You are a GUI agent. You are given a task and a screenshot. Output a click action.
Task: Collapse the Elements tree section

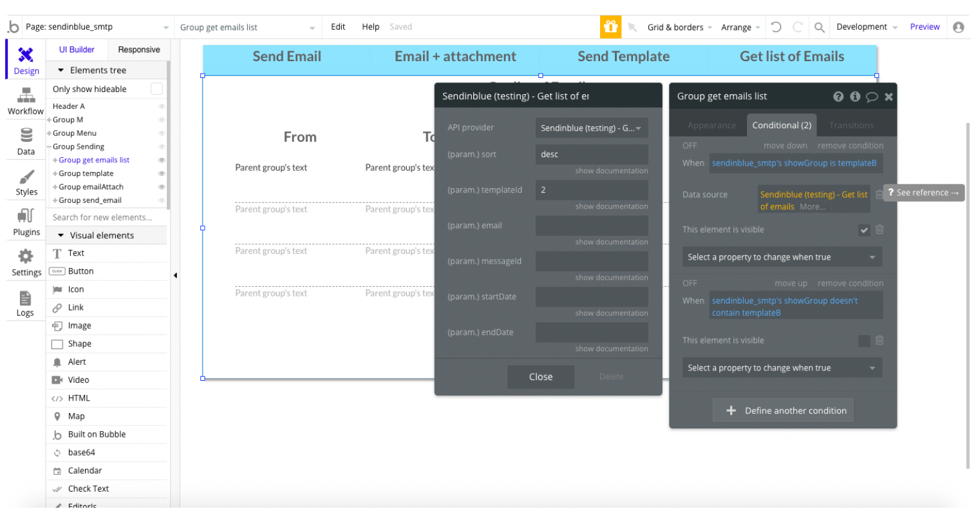61,70
